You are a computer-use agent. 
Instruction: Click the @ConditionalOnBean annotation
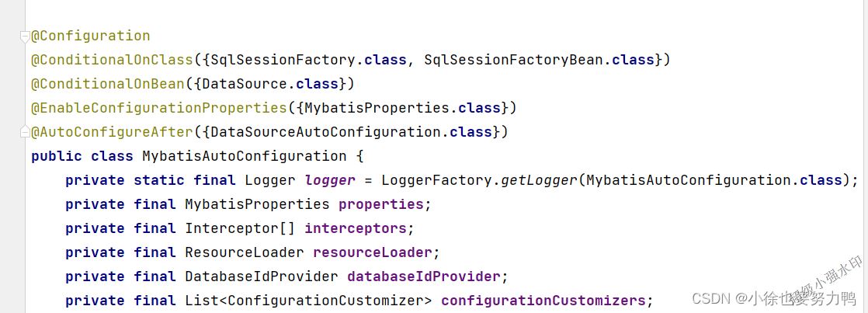click(107, 84)
